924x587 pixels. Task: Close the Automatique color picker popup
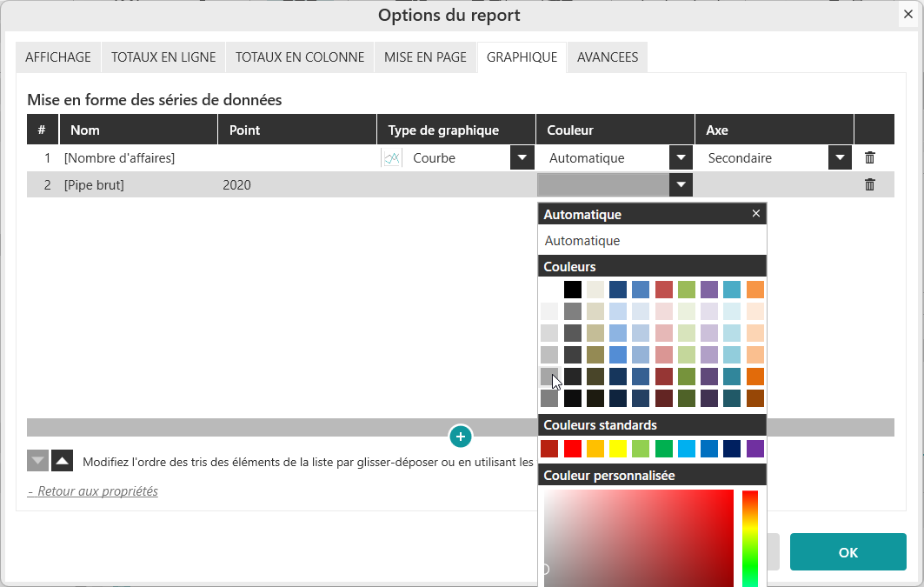click(x=755, y=214)
